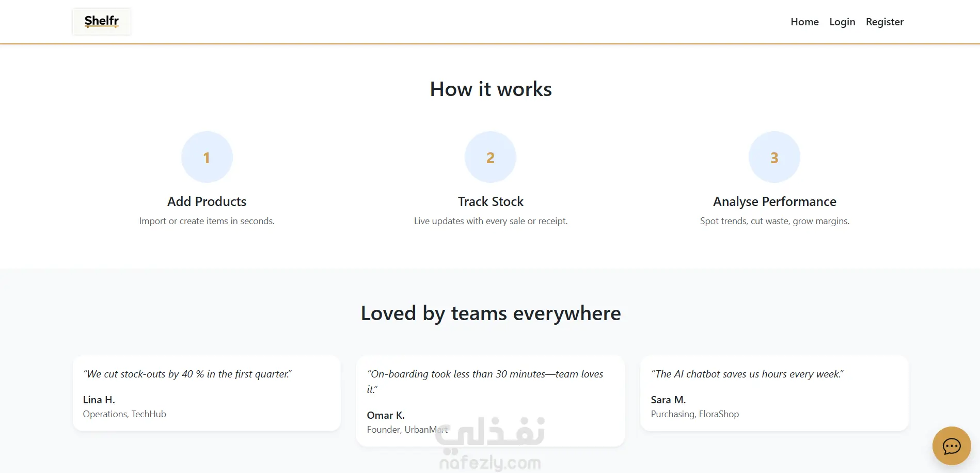The height and width of the screenshot is (473, 980).
Task: Click the step 2 circle icon
Action: [491, 157]
